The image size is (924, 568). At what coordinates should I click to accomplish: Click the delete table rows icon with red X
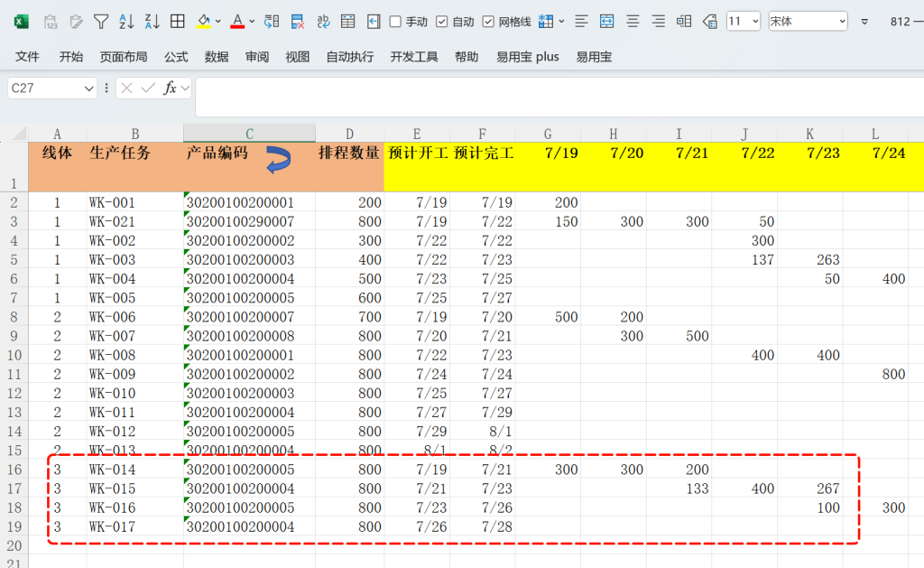[x=298, y=22]
